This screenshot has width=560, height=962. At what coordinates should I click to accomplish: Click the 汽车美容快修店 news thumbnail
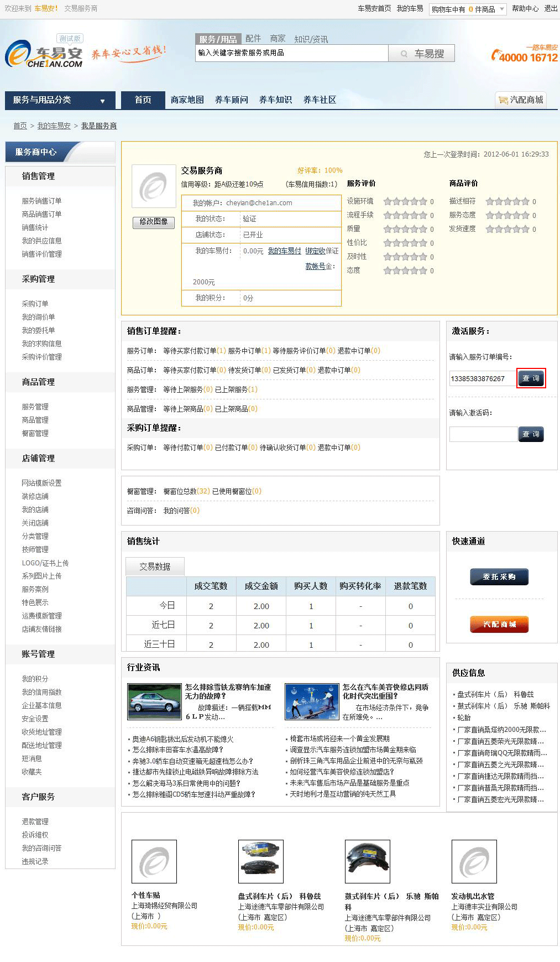pyautogui.click(x=312, y=701)
